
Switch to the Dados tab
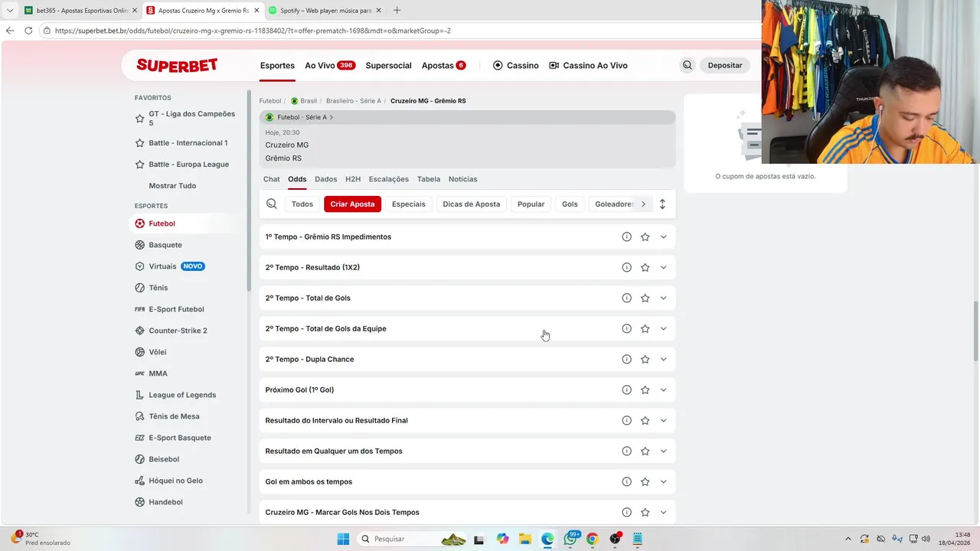click(x=325, y=179)
